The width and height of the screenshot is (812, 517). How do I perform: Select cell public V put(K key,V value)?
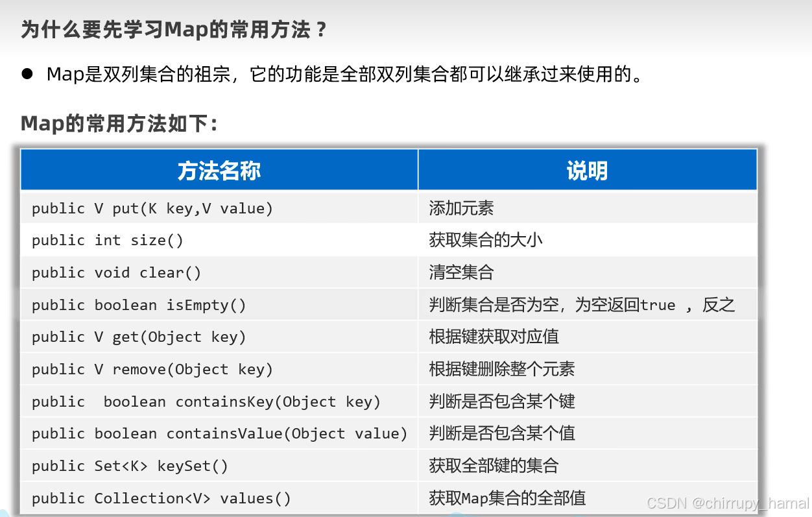point(219,208)
